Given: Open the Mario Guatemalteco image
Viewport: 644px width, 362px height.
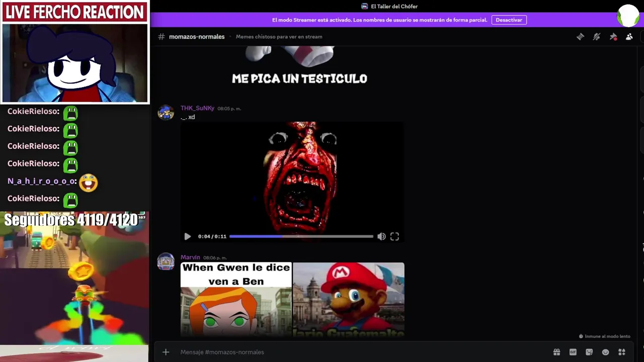Looking at the screenshot, I should coord(349,300).
